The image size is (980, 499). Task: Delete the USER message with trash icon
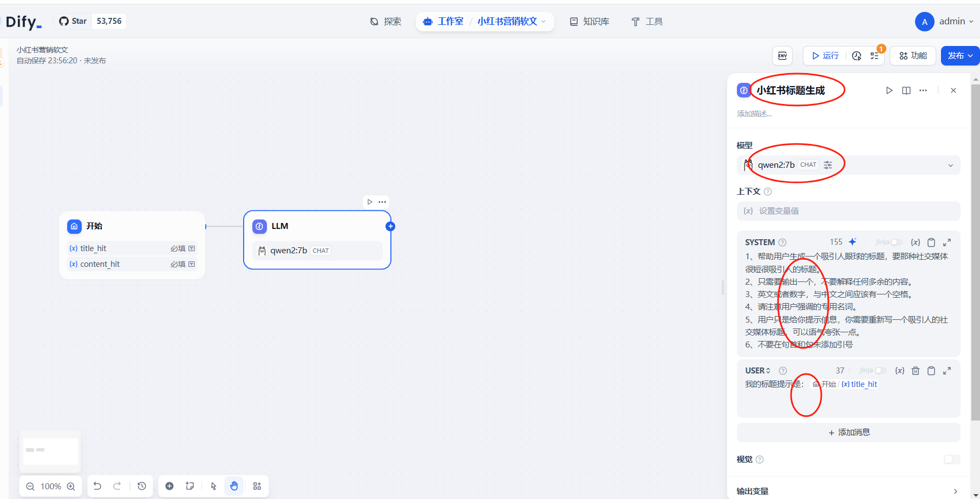click(916, 371)
